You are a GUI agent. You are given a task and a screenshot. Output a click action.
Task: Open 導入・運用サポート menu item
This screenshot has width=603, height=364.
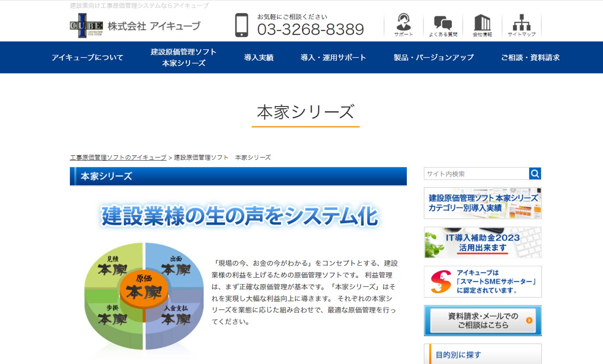333,58
